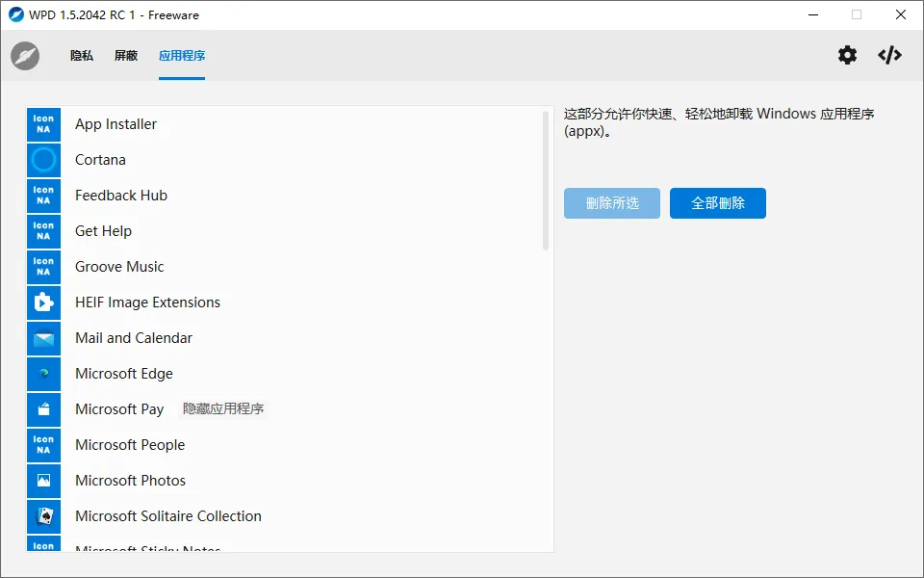This screenshot has width=924, height=578.
Task: Switch to the 隐私 tab
Action: click(82, 56)
